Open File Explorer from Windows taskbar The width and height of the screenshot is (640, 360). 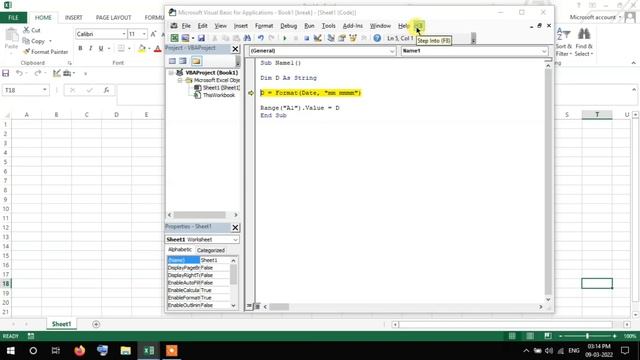[x=125, y=351]
